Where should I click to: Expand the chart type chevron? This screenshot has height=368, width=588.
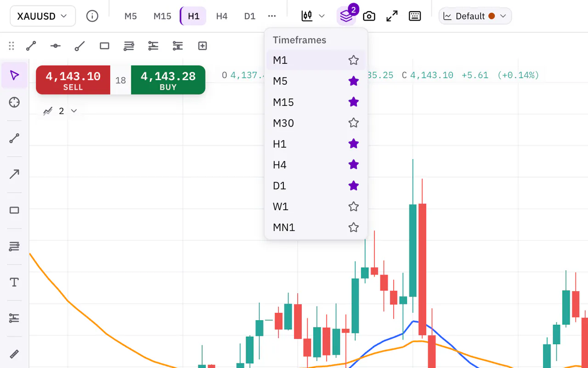coord(322,16)
